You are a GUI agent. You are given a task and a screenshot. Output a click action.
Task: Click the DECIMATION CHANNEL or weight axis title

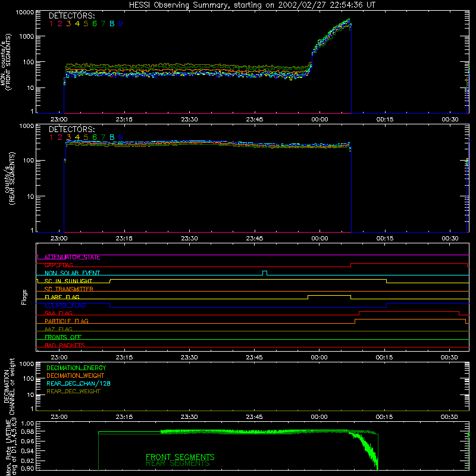click(x=9, y=386)
